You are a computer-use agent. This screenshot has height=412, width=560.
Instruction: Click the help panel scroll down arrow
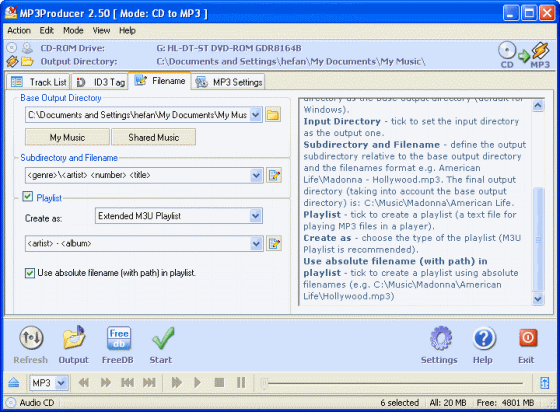538,299
